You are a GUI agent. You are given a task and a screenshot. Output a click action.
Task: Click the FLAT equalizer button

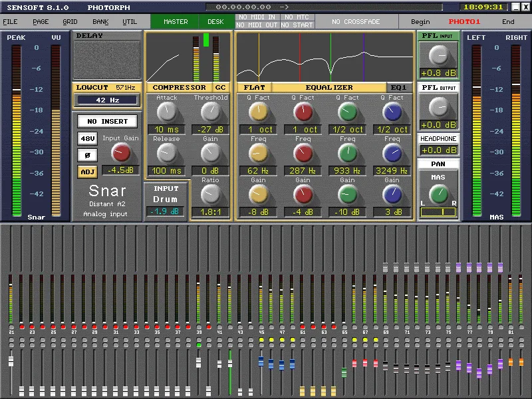click(254, 88)
